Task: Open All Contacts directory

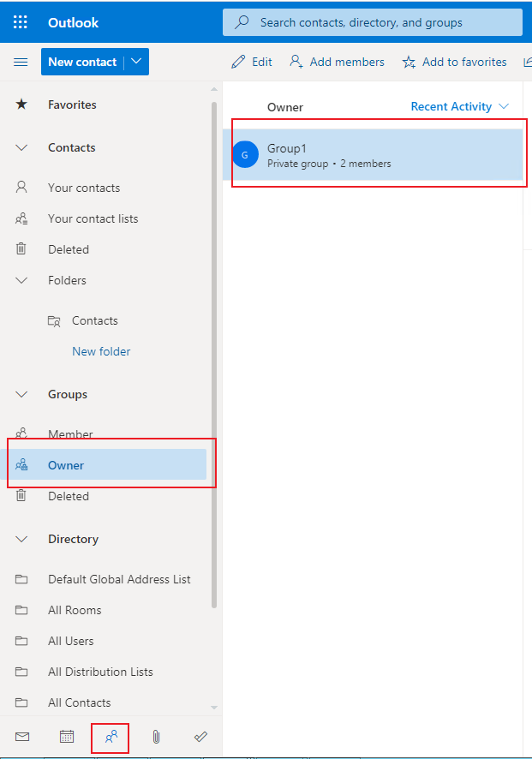Action: [x=80, y=702]
